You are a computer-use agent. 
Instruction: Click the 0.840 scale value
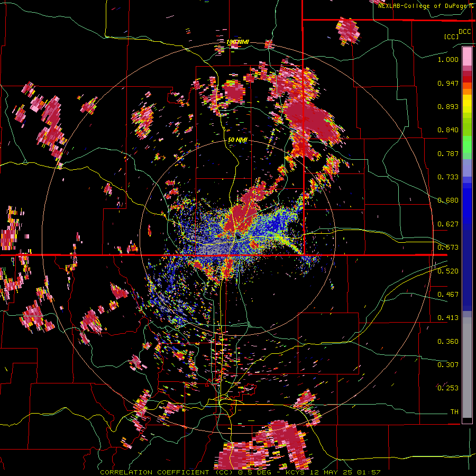448,130
